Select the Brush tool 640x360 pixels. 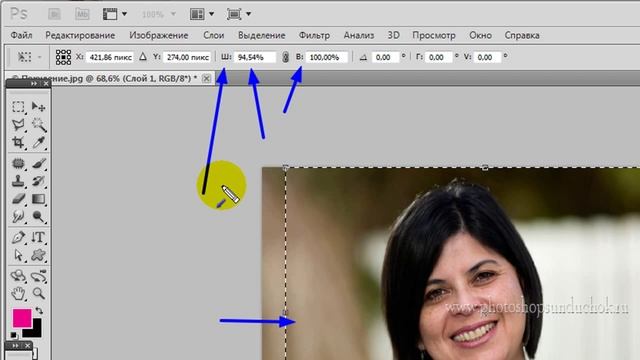[38, 163]
